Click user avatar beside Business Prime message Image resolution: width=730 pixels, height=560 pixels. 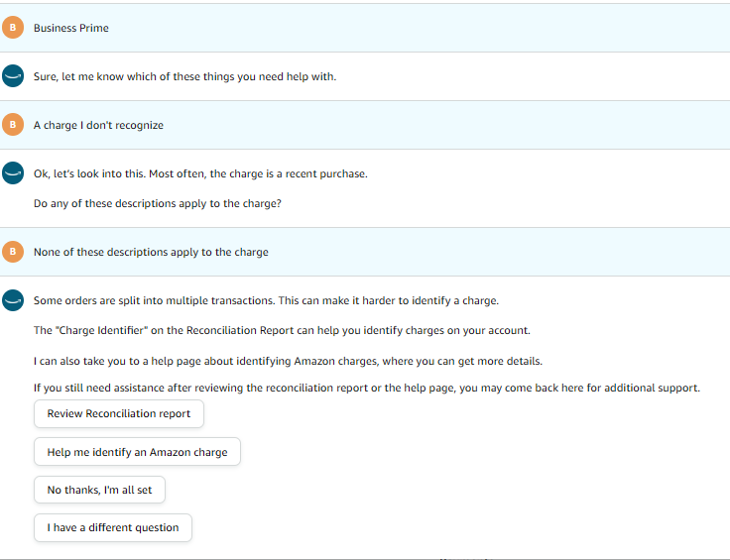13,28
